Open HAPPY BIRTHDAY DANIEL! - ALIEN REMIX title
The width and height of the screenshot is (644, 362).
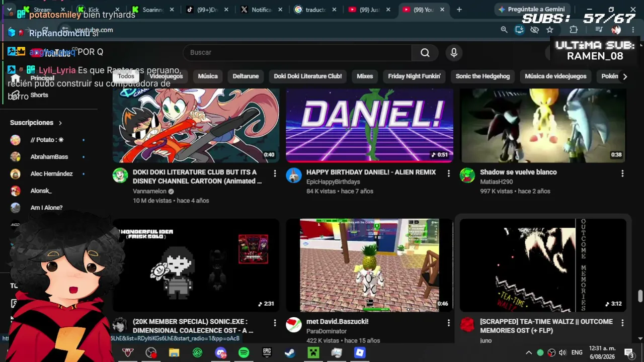click(x=371, y=172)
